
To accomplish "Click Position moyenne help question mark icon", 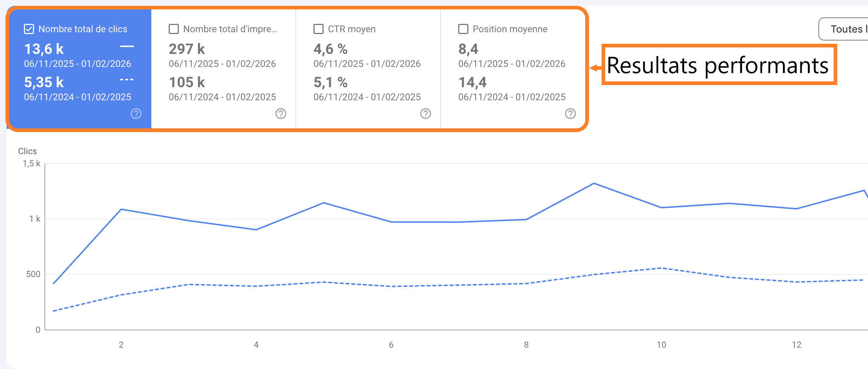I will point(570,114).
